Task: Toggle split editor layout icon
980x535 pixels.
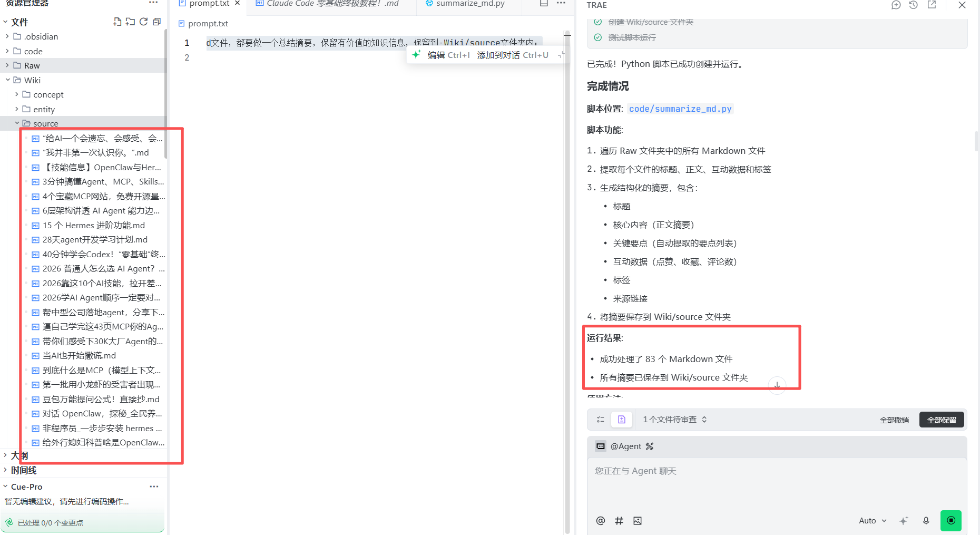Action: tap(544, 3)
